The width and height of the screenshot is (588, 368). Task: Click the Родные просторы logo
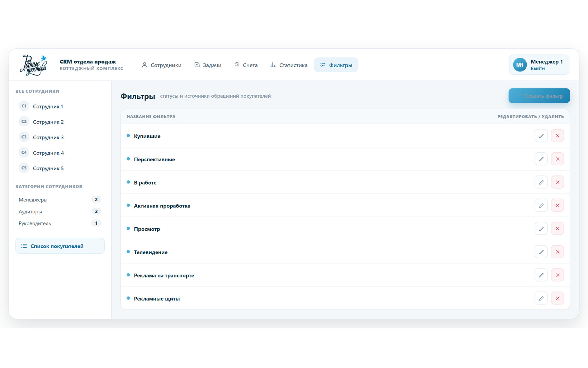pyautogui.click(x=34, y=65)
